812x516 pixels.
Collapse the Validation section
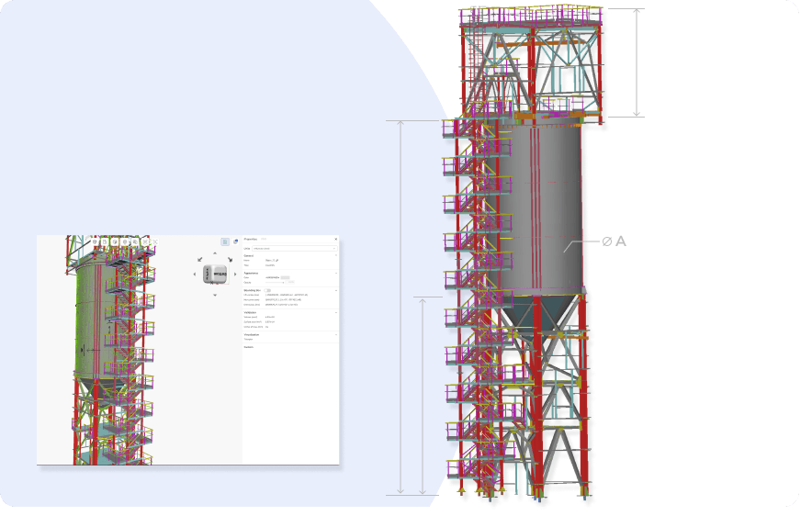tap(336, 312)
